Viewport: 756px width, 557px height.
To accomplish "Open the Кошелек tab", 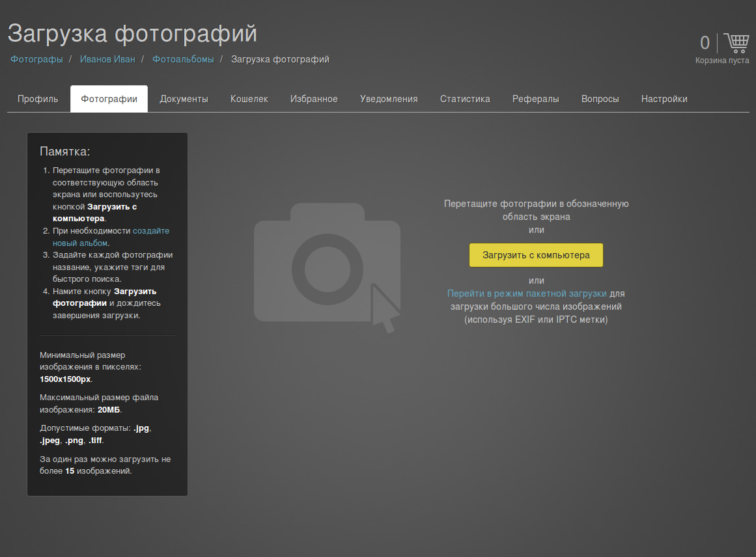I will [x=249, y=99].
